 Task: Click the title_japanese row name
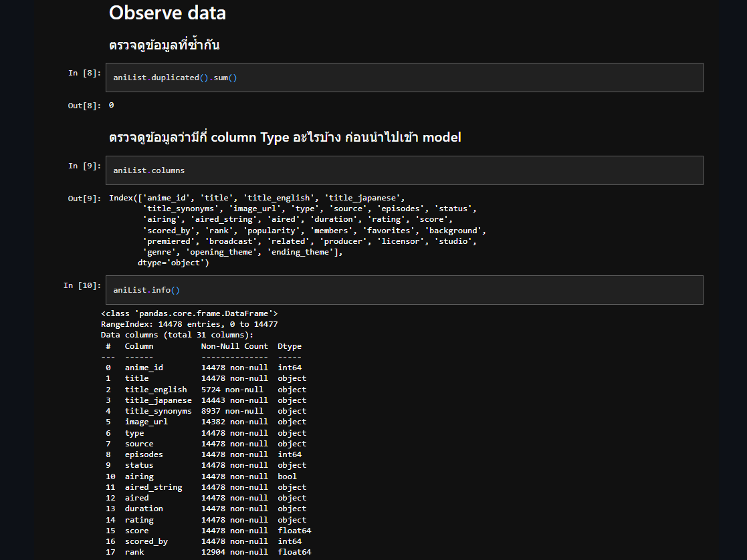point(158,400)
